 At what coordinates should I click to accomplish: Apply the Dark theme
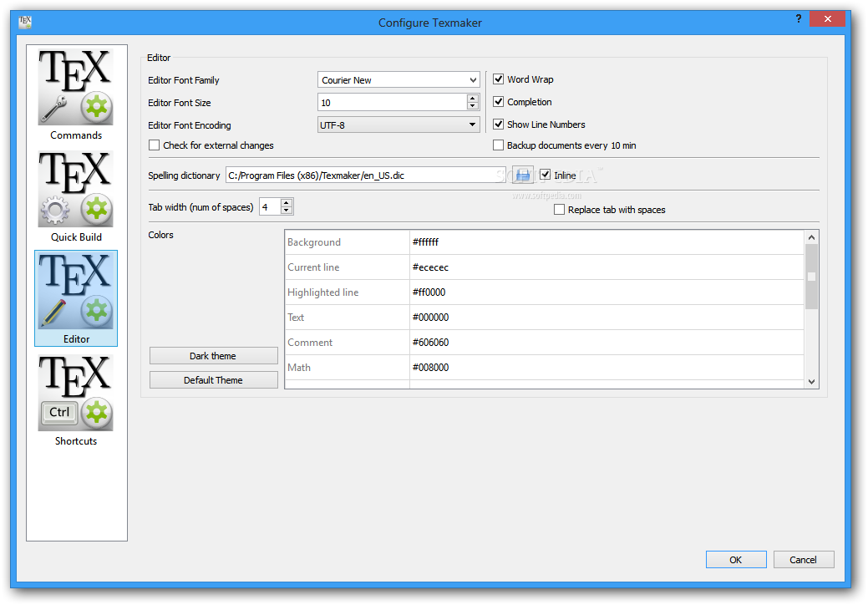click(213, 356)
